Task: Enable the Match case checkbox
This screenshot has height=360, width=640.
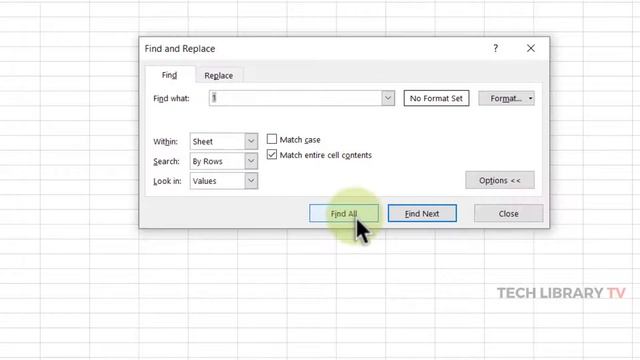Action: [x=272, y=139]
